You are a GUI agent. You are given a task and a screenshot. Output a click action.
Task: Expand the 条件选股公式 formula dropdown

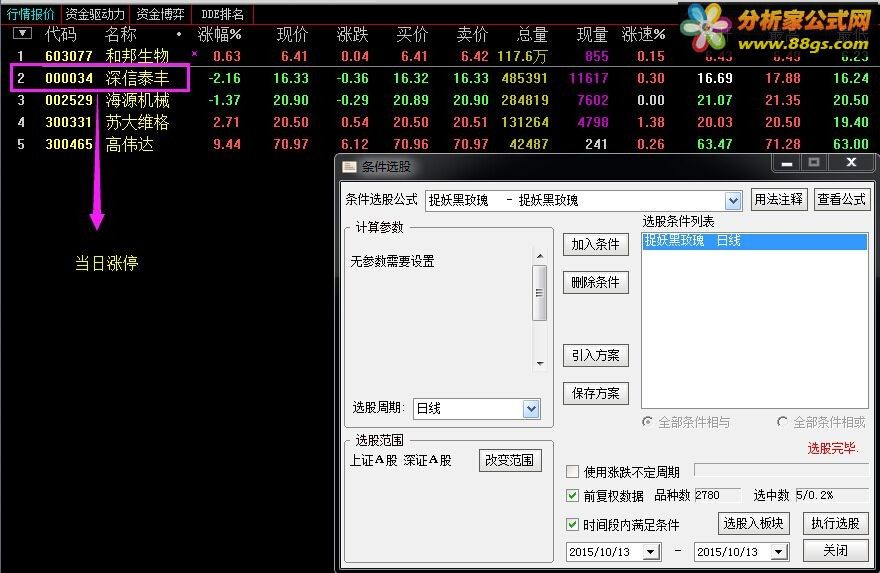[x=732, y=200]
